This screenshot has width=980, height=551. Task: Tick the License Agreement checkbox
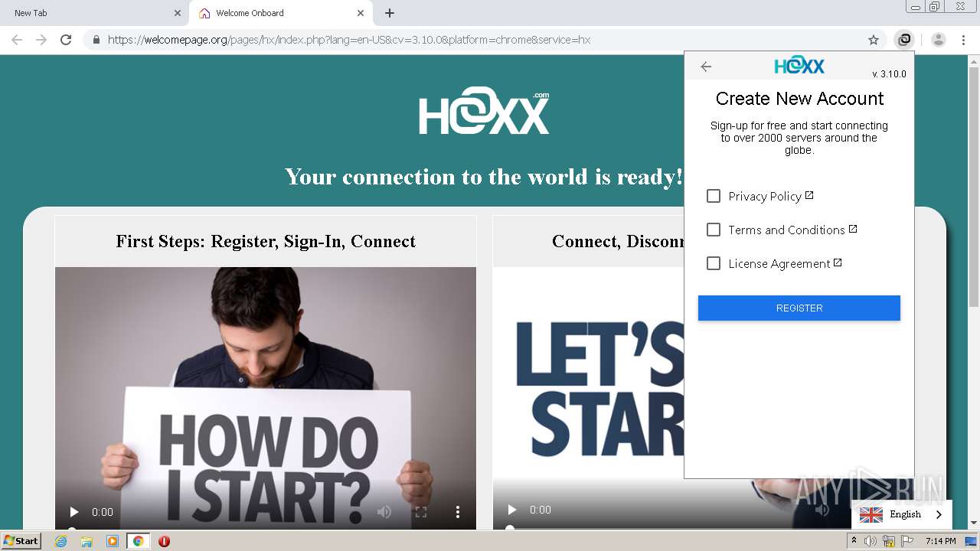pyautogui.click(x=714, y=263)
